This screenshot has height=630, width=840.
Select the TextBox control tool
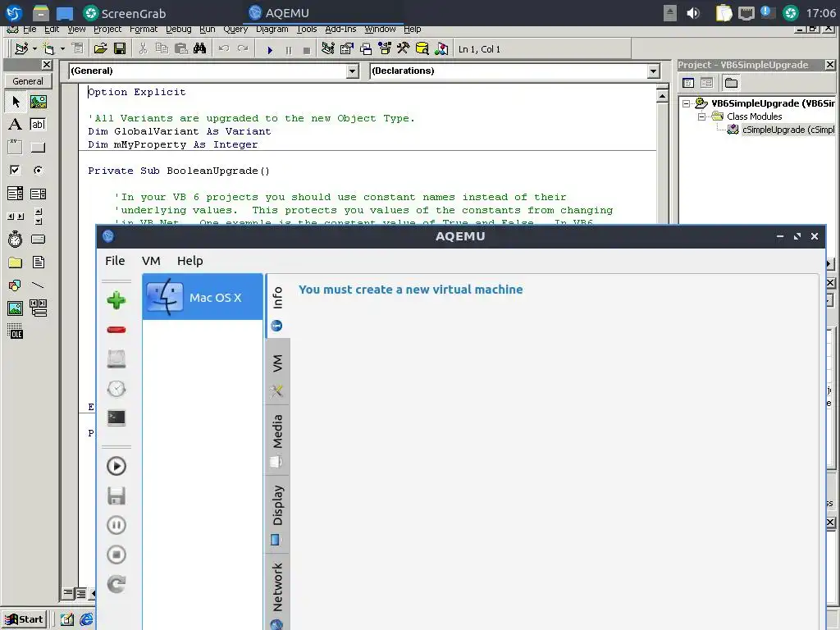point(38,125)
